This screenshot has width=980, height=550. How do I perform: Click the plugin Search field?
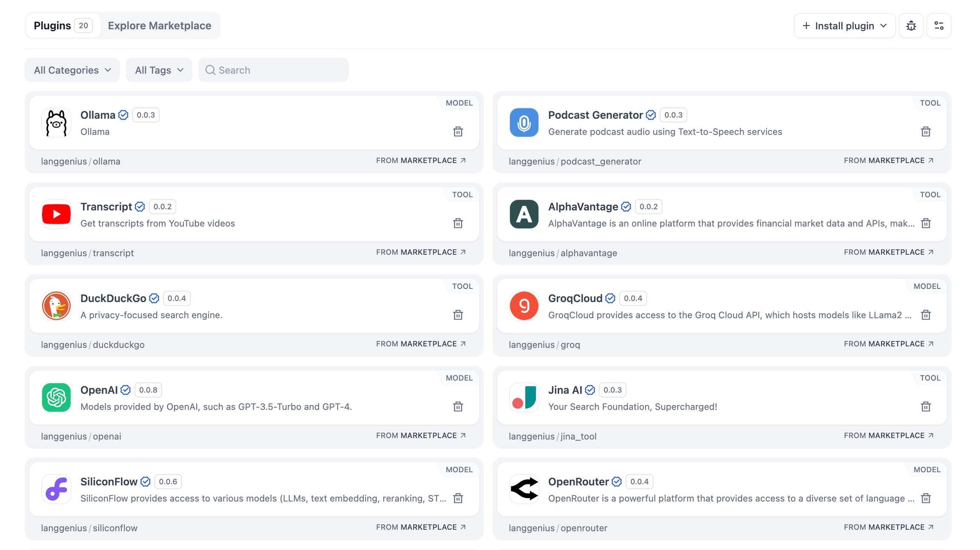point(274,70)
